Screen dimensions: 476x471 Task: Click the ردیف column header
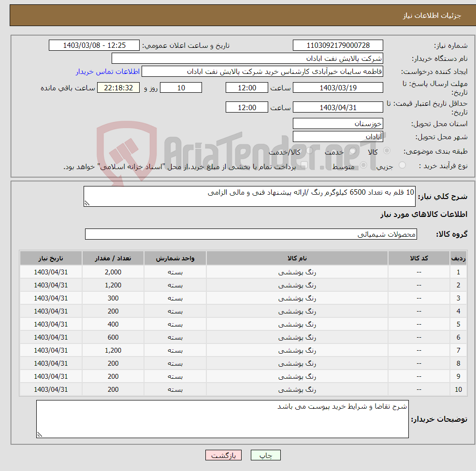[458, 258]
